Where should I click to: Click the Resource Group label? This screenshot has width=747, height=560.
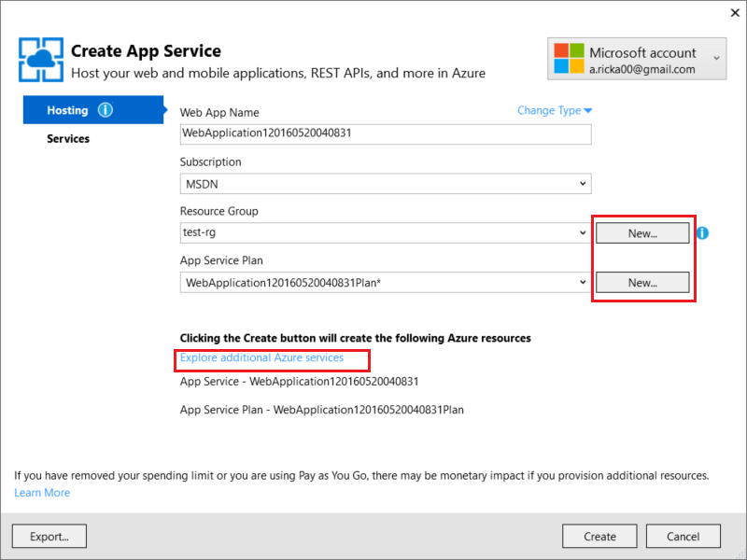tap(219, 211)
